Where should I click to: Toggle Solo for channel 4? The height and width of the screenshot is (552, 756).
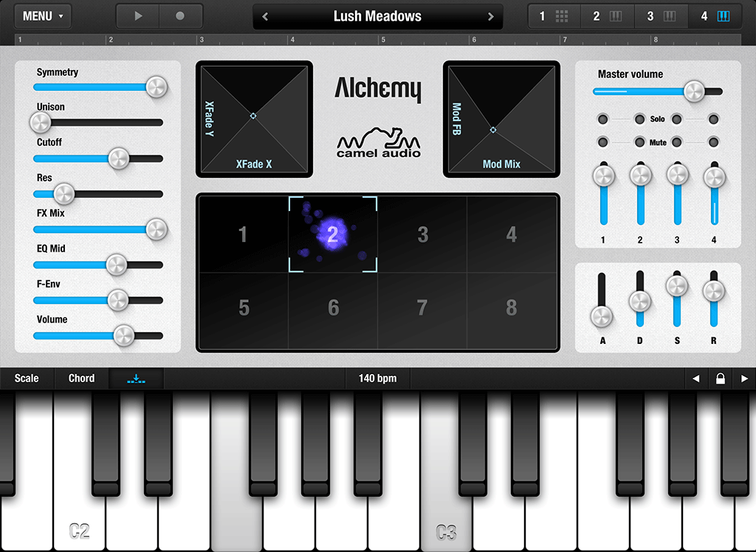tap(714, 119)
